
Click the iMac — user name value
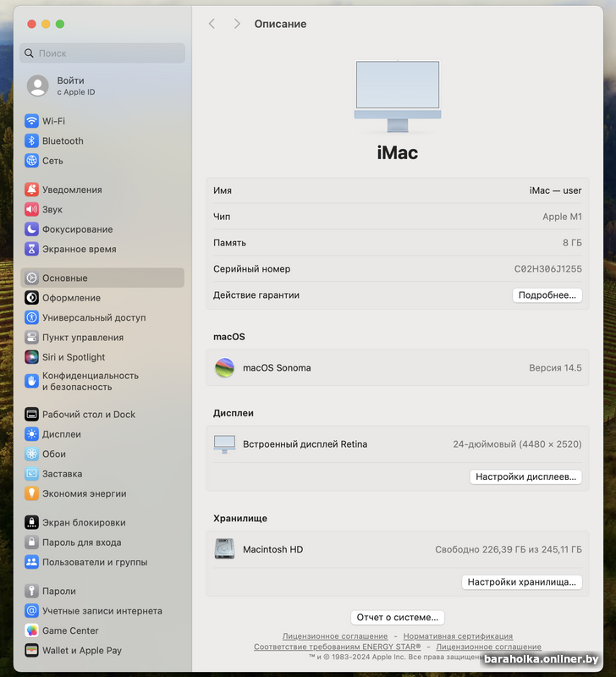point(556,190)
